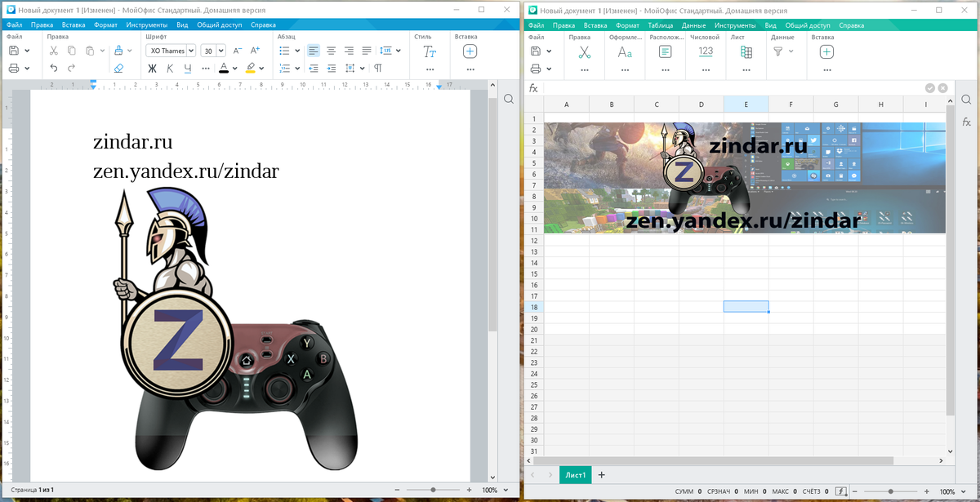Expand Save options arrow in text editor
Viewport: 980px width, 502px height.
click(27, 51)
